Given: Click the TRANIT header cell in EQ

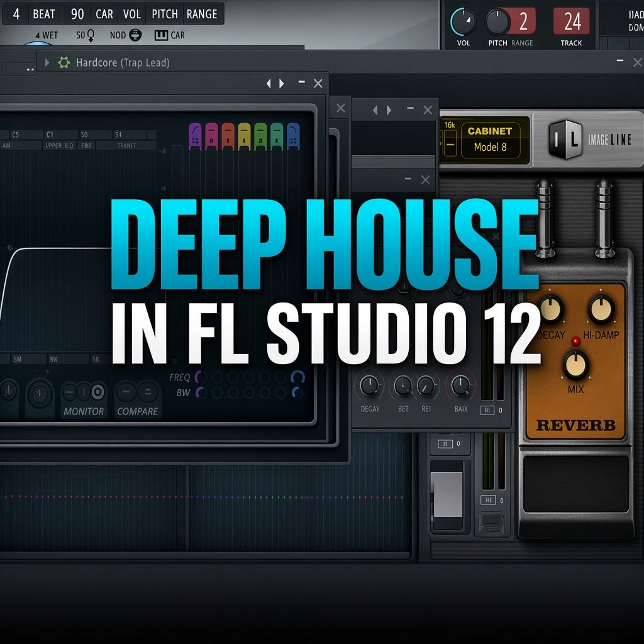Looking at the screenshot, I should tap(126, 145).
